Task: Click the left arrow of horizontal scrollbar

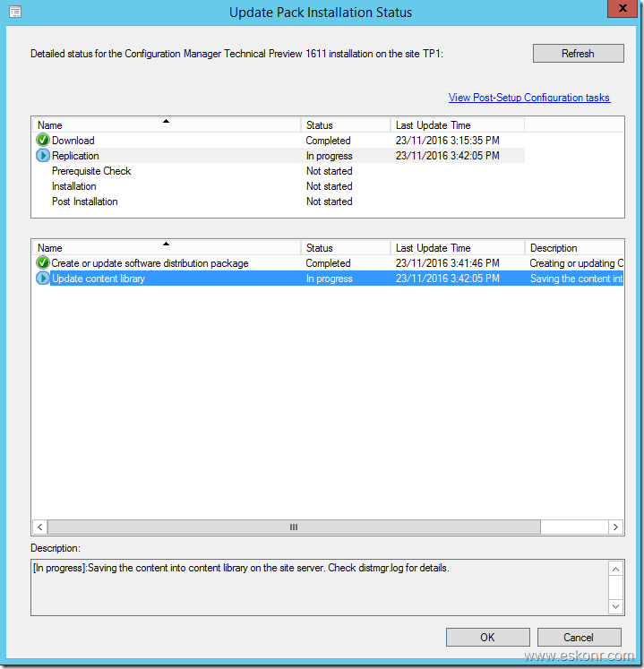Action: pyautogui.click(x=40, y=527)
